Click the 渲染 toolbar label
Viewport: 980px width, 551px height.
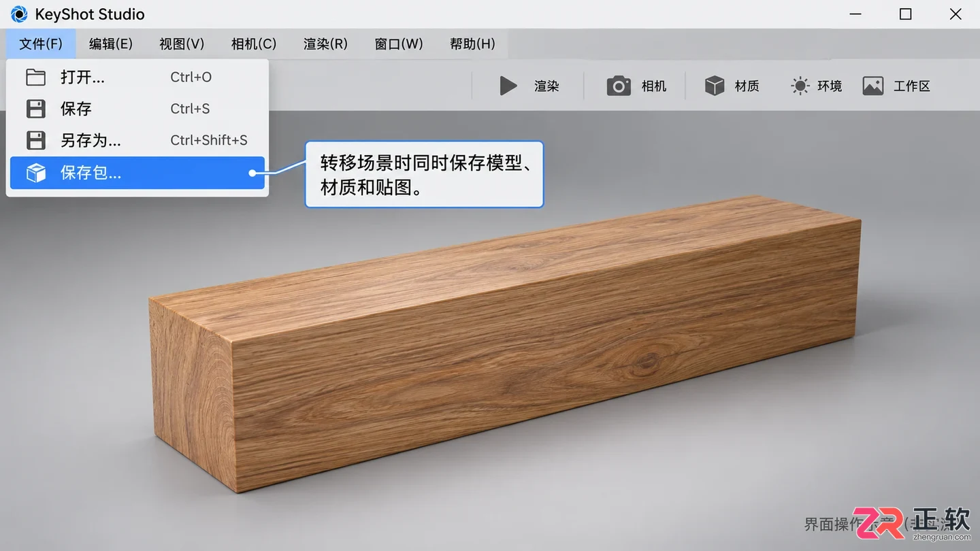[546, 86]
